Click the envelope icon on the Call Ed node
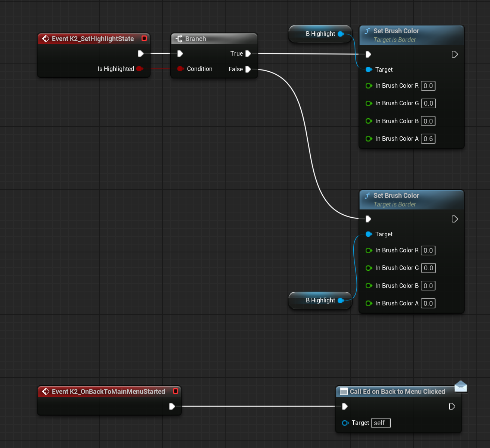Image resolution: width=490 pixels, height=448 pixels. click(461, 386)
